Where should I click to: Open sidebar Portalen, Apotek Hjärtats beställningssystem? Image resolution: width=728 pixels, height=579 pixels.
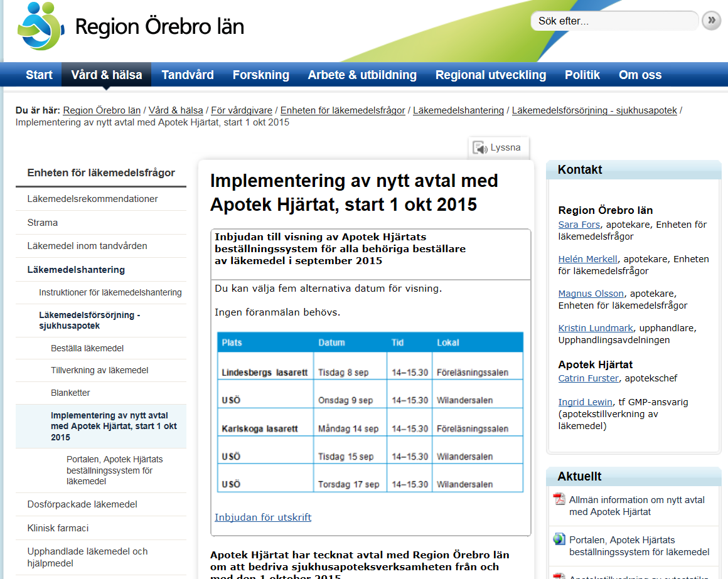(115, 470)
